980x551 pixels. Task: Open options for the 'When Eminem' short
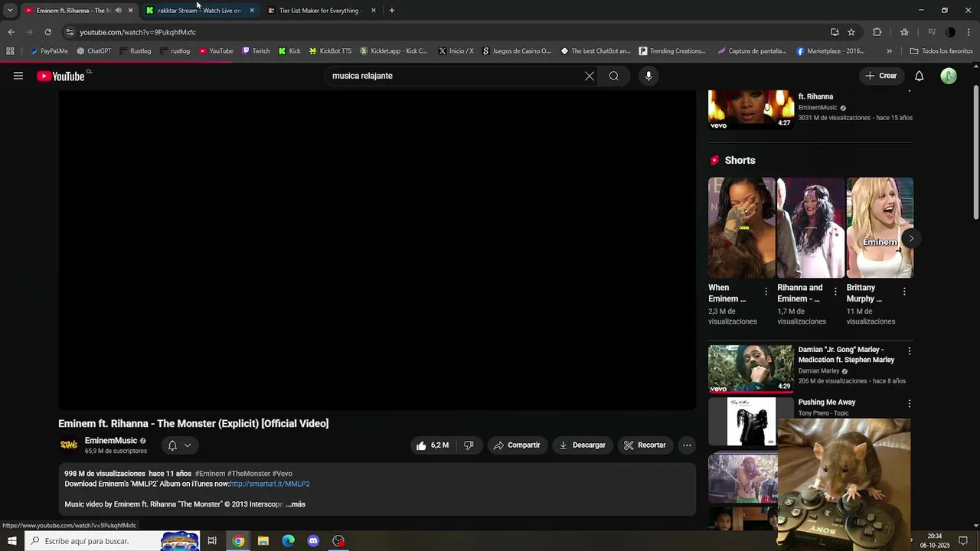[766, 292]
